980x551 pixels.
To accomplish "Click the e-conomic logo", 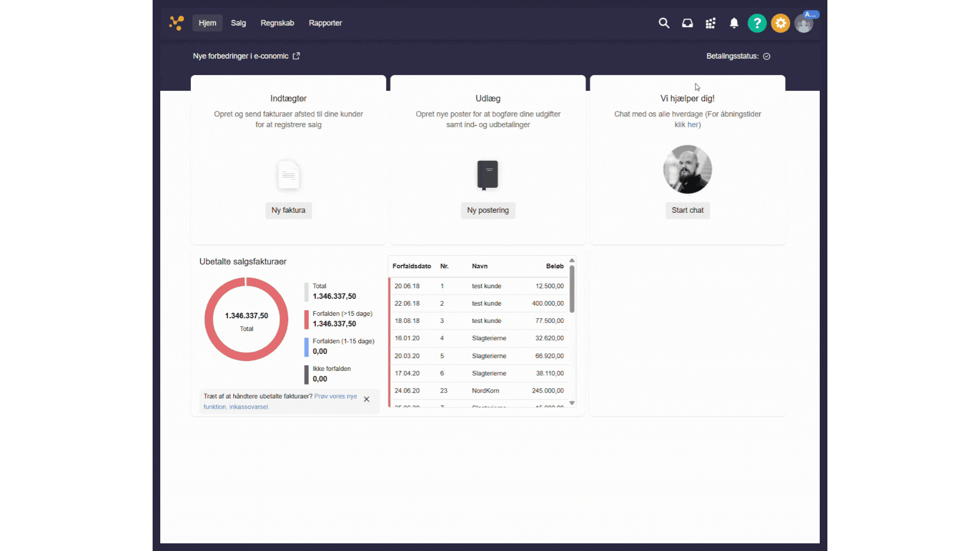I will coord(176,23).
